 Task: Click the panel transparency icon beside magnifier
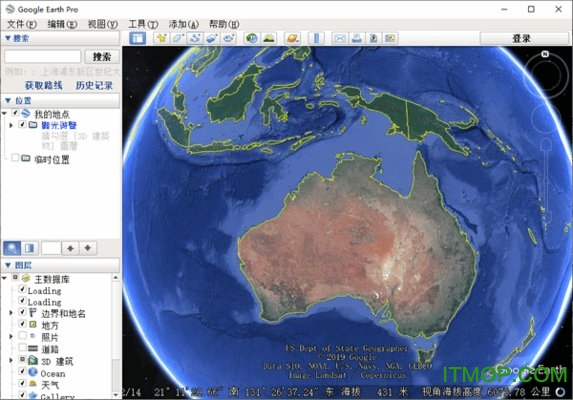pyautogui.click(x=30, y=248)
